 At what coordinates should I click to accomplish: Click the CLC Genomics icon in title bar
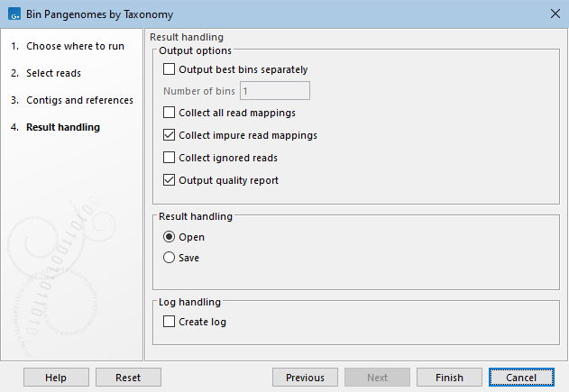[14, 14]
